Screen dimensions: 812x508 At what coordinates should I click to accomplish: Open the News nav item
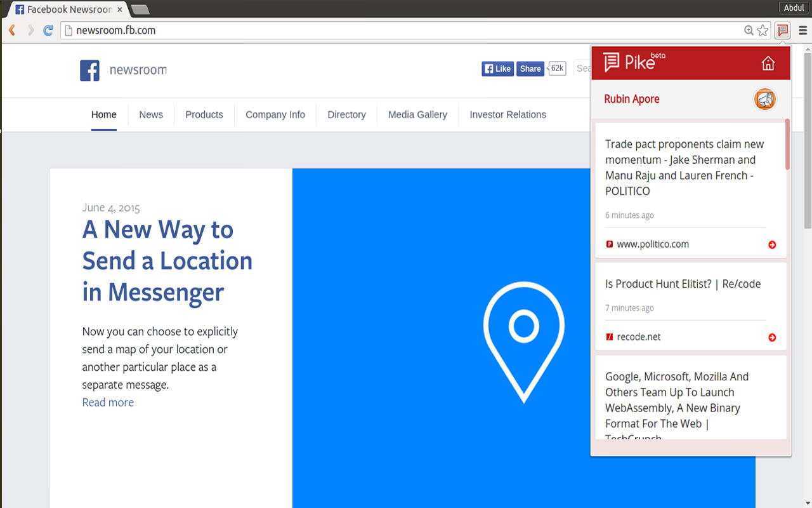(151, 114)
